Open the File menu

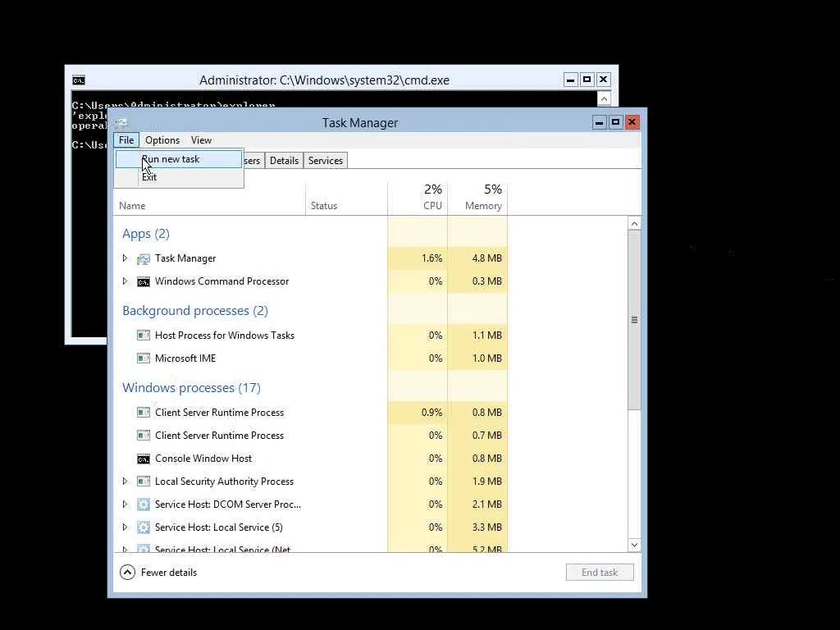(126, 139)
